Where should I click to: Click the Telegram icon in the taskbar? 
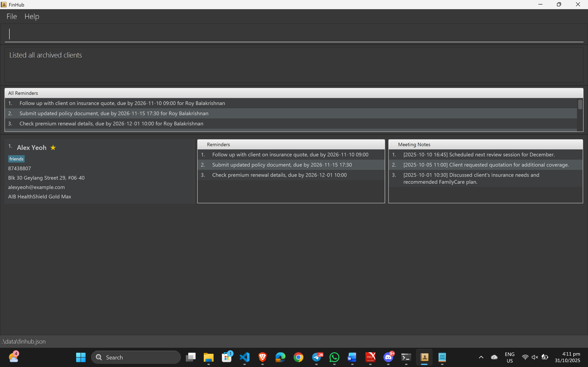point(317,357)
